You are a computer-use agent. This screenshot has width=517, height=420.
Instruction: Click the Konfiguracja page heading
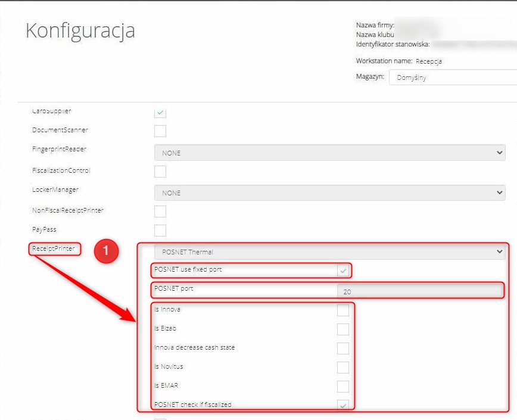coord(80,30)
